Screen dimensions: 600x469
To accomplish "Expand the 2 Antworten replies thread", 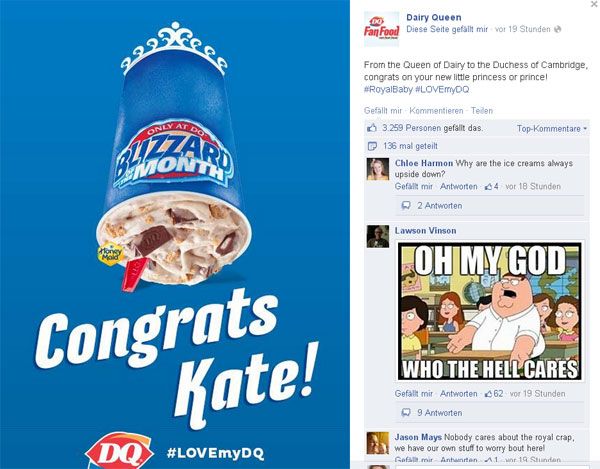I will point(440,205).
